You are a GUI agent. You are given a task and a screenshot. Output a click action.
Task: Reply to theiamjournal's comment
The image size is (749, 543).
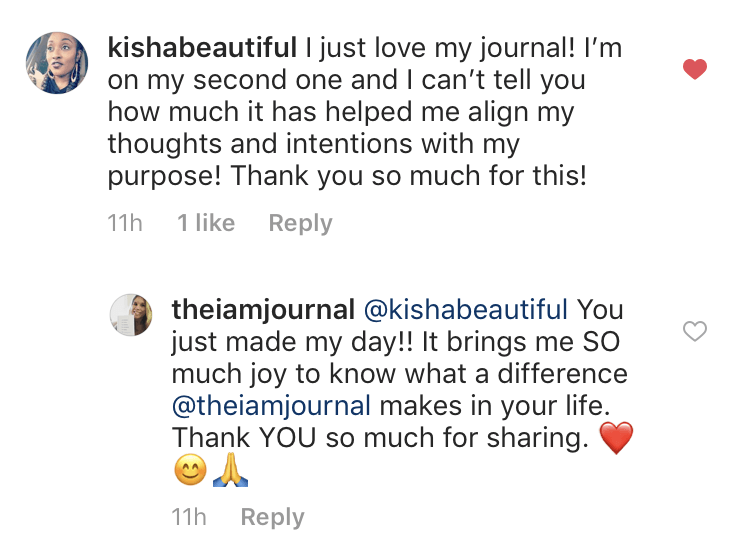point(272,517)
